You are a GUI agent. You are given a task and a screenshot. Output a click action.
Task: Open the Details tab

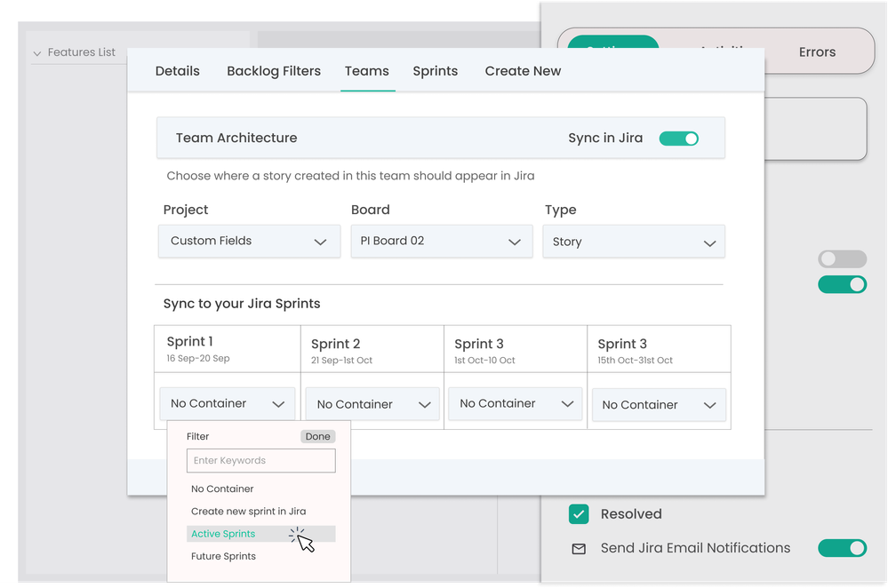177,71
